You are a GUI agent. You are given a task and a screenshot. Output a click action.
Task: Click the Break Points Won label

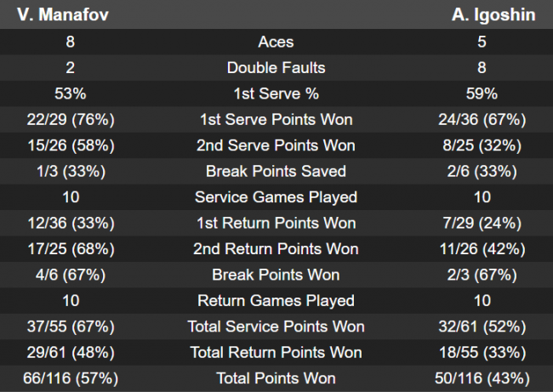[276, 275]
